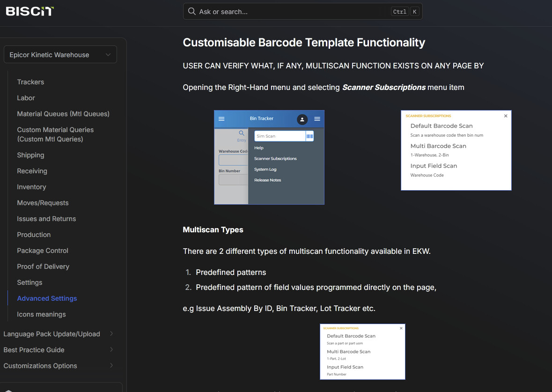Select Shipping from sidebar navigation
The height and width of the screenshot is (392, 552).
[x=30, y=155]
